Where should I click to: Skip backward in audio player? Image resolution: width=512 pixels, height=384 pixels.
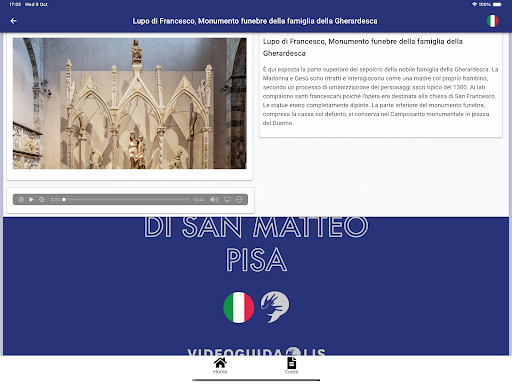[21, 199]
